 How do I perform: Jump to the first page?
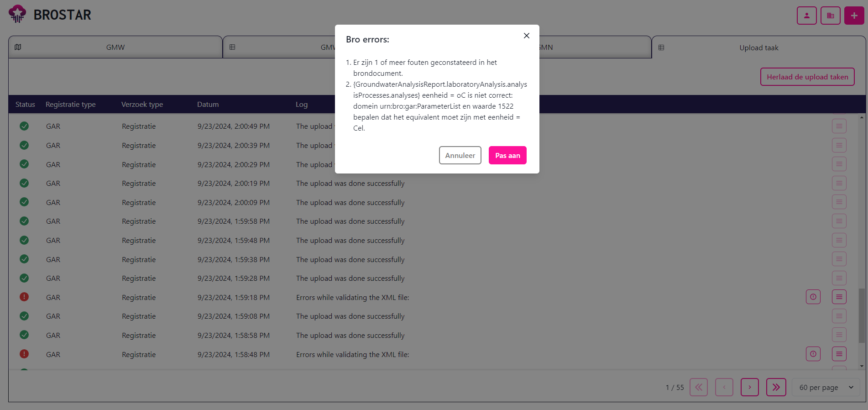(x=699, y=387)
